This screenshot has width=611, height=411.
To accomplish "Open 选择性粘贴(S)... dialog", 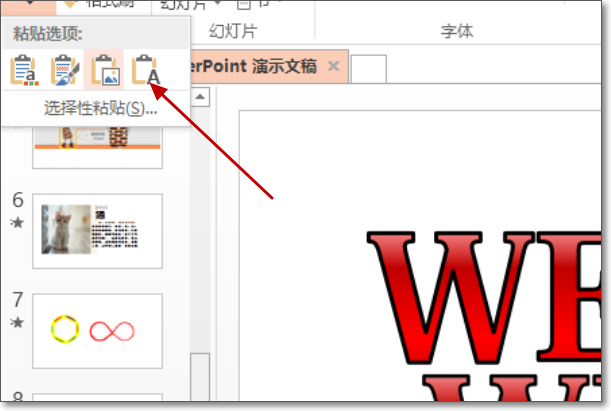I will [x=100, y=108].
